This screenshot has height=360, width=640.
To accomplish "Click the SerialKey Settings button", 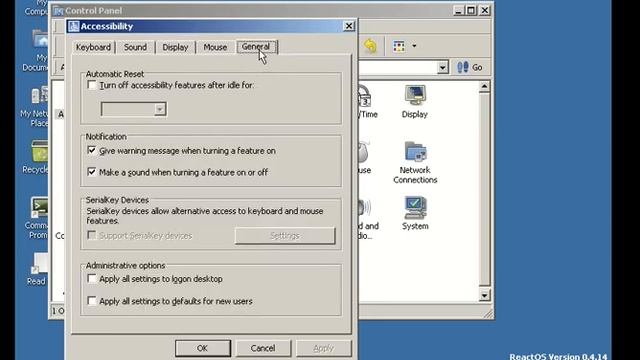I will tap(285, 236).
